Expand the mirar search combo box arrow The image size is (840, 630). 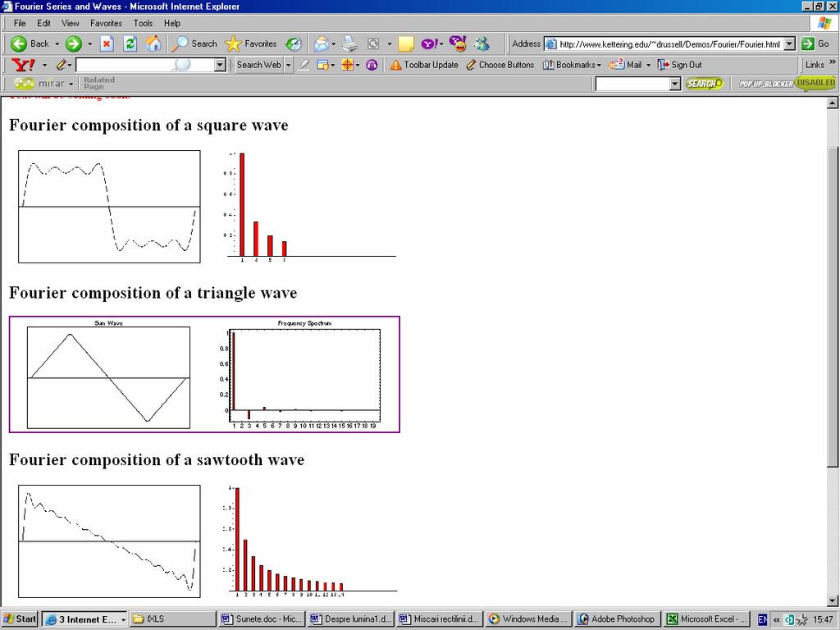pos(675,84)
